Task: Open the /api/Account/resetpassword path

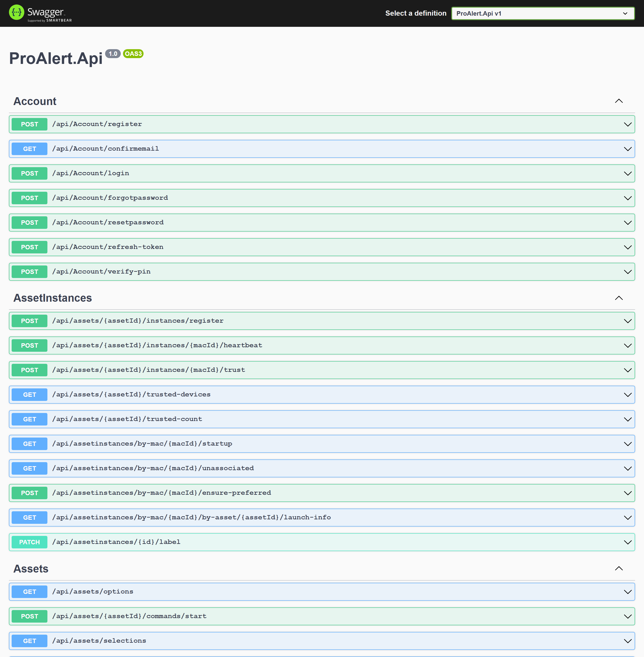Action: 108,222
